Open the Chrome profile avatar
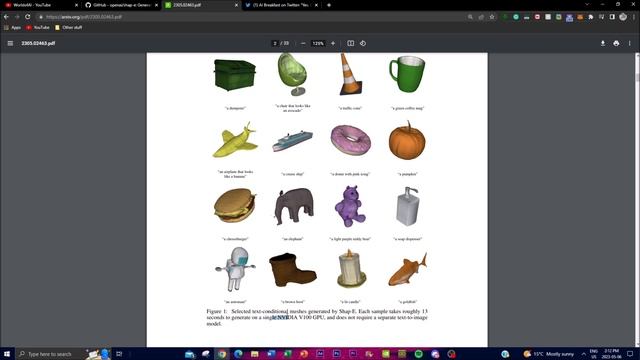640x360 pixels. click(623, 17)
